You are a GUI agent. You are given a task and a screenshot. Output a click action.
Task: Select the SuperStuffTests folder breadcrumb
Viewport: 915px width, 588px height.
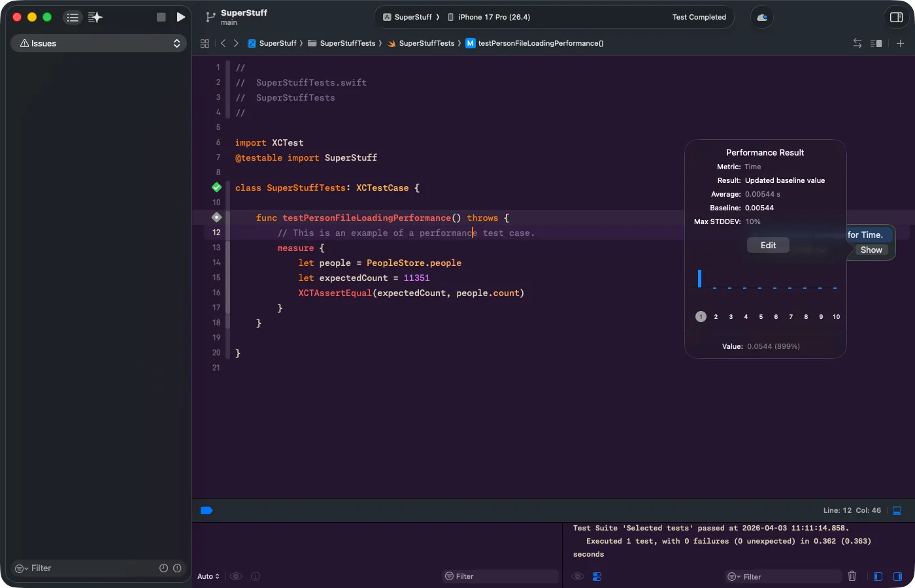[342, 43]
